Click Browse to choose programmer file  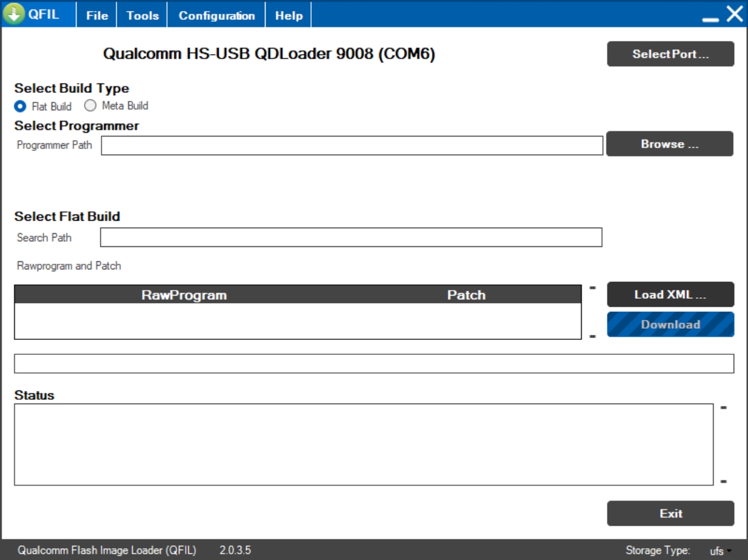[x=670, y=144]
